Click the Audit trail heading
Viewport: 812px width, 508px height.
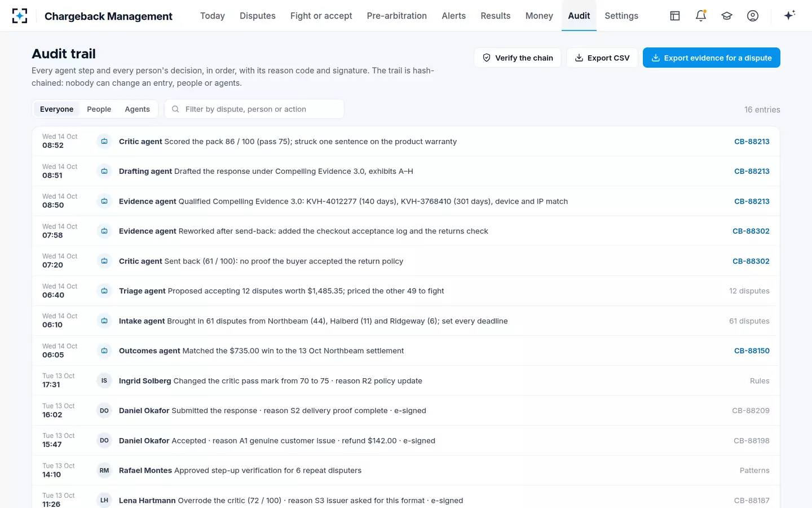64,54
